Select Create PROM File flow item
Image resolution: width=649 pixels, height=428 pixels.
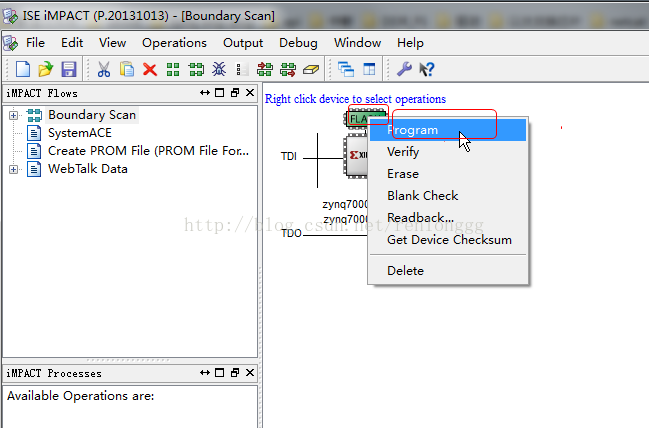[x=148, y=151]
